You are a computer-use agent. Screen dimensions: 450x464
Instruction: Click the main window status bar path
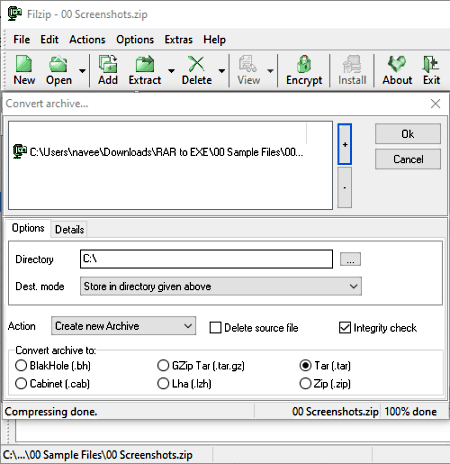point(98,455)
